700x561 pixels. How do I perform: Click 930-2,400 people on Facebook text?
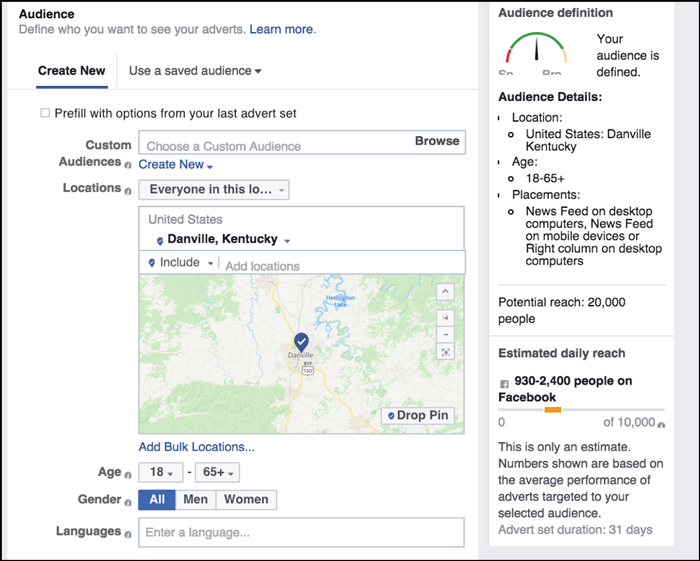pos(565,389)
